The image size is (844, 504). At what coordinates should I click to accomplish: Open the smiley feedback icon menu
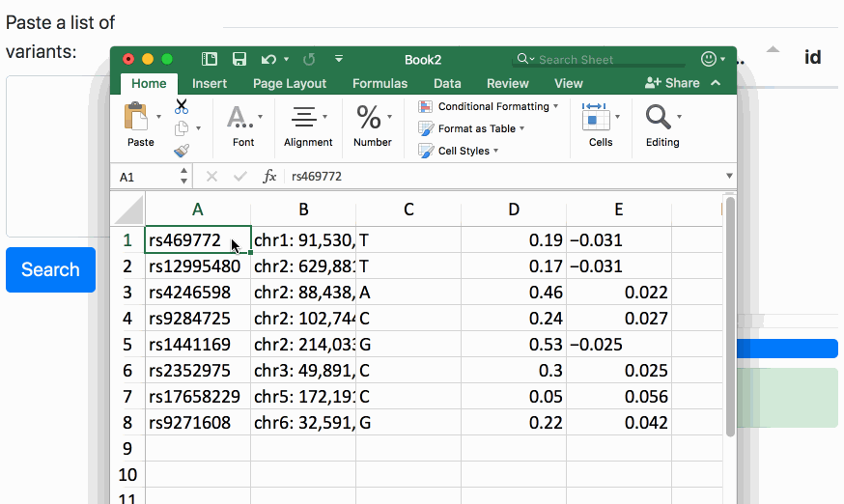click(709, 60)
